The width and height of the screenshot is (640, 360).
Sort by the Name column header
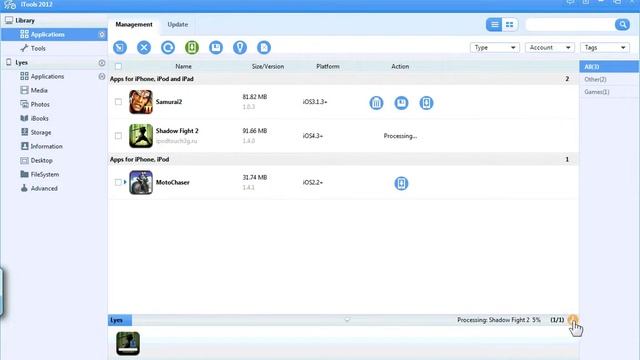pos(183,66)
